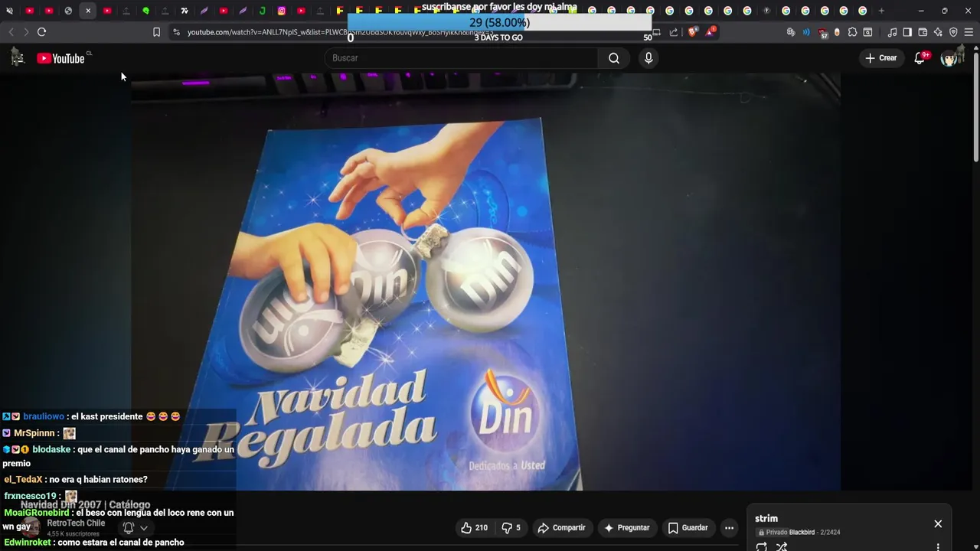Open translate extension icon in toolbar
Image resolution: width=980 pixels, height=551 pixels.
pos(791,32)
